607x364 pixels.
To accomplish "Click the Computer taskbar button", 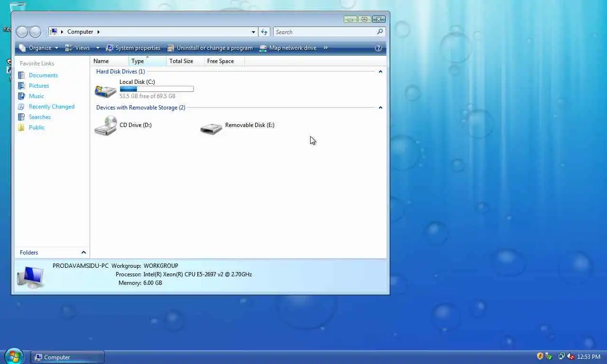I will (x=67, y=357).
